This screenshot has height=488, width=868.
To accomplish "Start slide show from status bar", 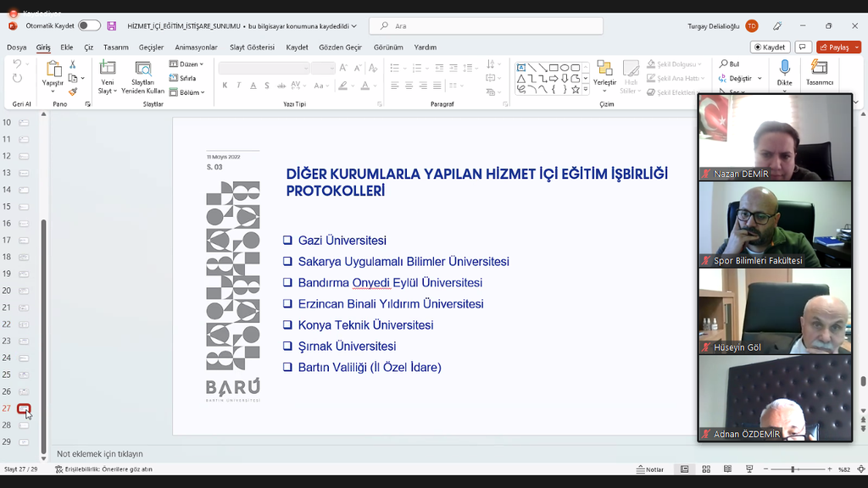I will [749, 469].
